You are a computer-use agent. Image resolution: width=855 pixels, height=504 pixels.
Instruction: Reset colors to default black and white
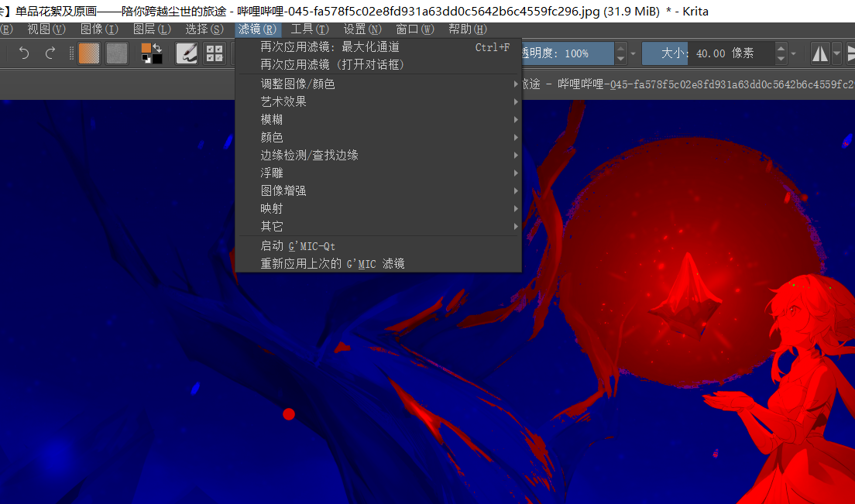146,59
